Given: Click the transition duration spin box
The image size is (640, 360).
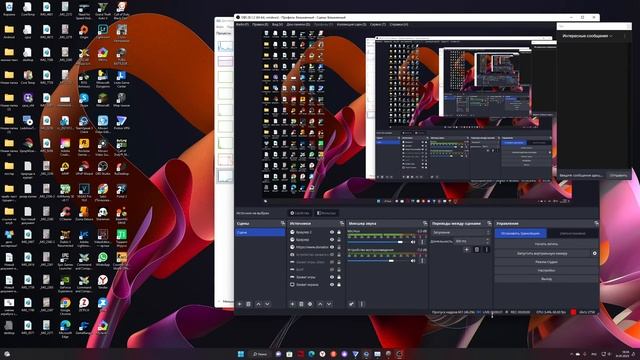Looking at the screenshot, I should (472, 241).
